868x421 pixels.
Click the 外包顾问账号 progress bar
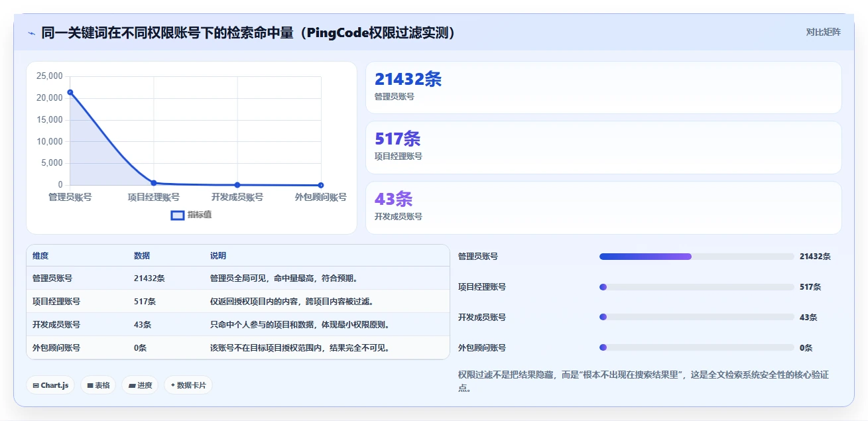click(696, 347)
